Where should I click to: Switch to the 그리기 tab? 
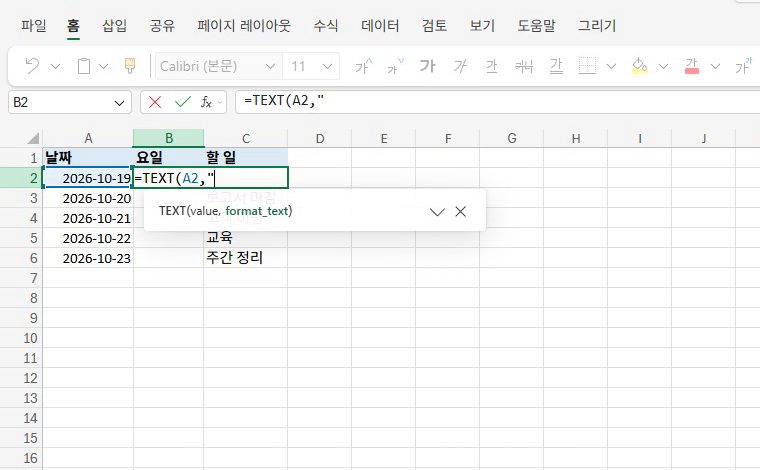597,25
